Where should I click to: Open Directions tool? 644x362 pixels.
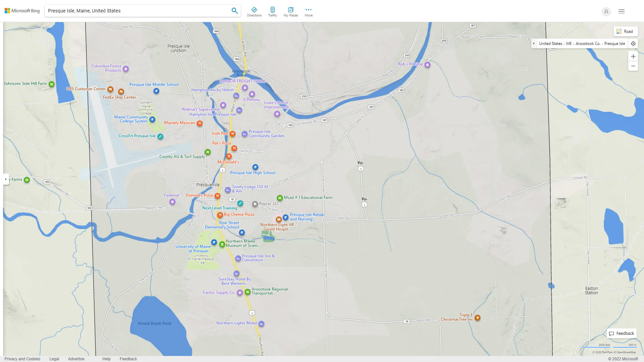254,11
